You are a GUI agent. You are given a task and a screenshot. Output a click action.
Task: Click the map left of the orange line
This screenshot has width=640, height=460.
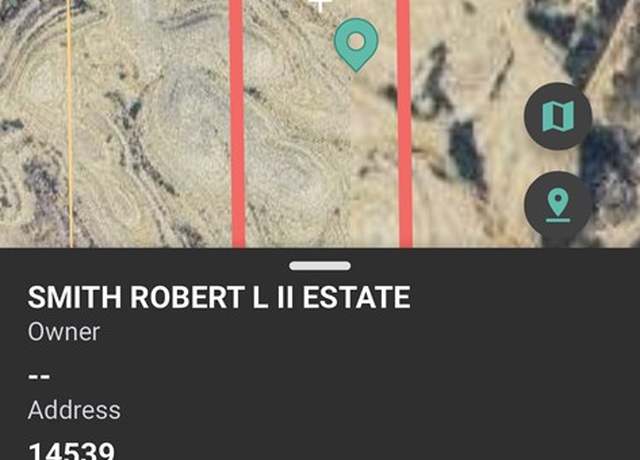coord(33,122)
